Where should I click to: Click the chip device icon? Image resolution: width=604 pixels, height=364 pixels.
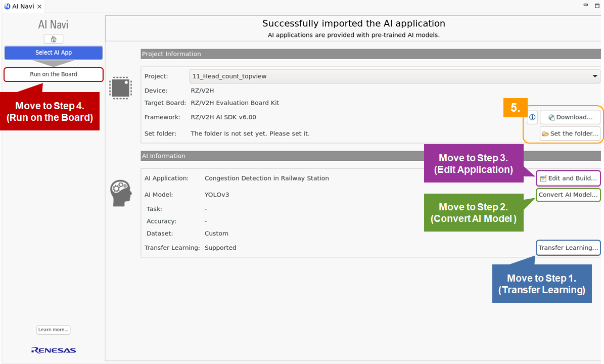(120, 88)
